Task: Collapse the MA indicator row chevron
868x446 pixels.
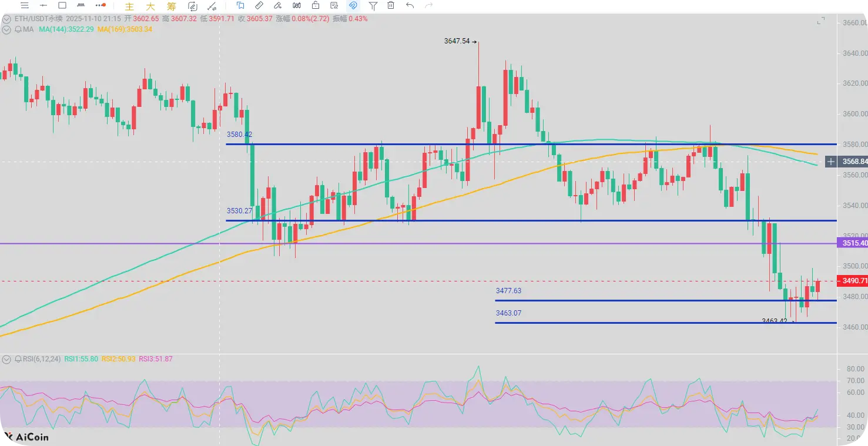Action: [x=6, y=29]
